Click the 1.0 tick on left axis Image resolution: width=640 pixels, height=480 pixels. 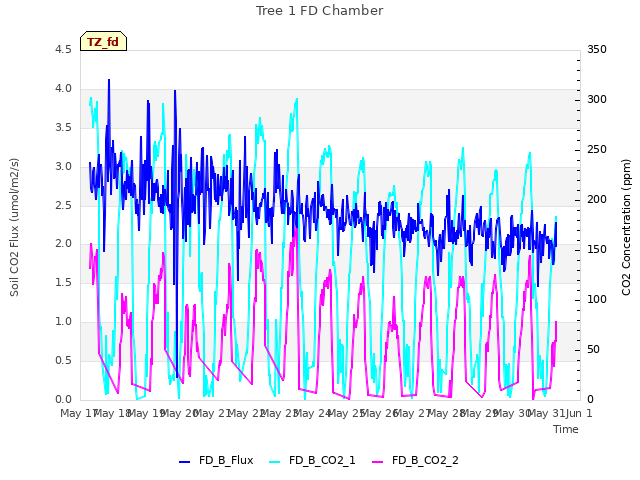click(x=63, y=322)
